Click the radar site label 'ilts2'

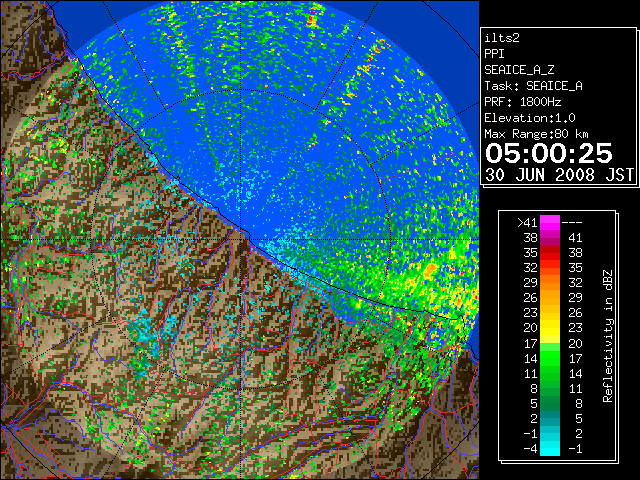tap(502, 38)
